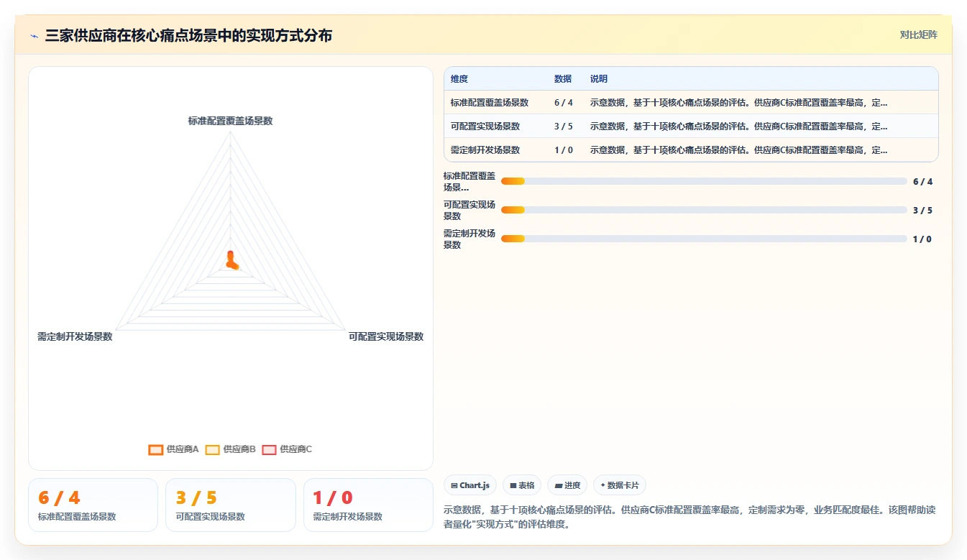Click radar axis label 需定制开发场景数
967x560 pixels.
pyautogui.click(x=75, y=336)
